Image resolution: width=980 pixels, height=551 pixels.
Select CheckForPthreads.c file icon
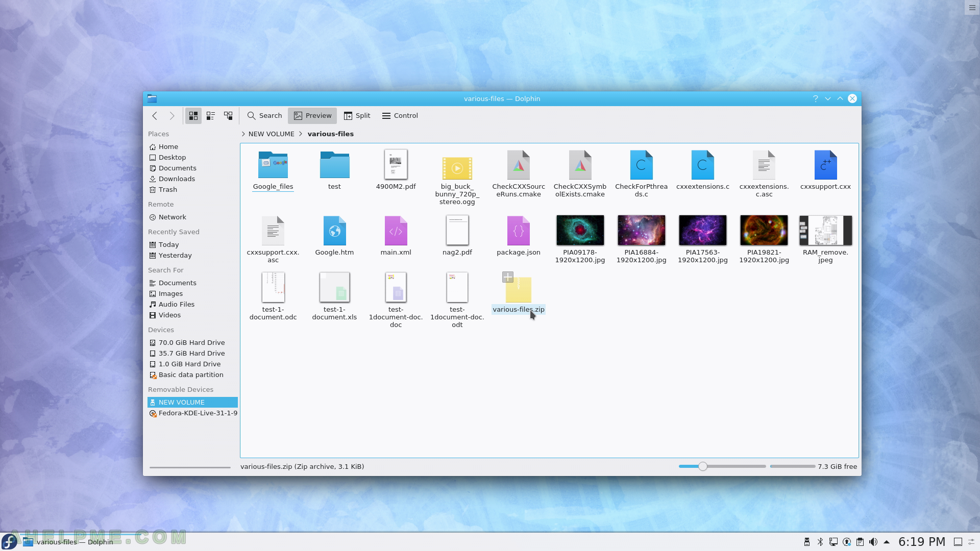tap(641, 165)
